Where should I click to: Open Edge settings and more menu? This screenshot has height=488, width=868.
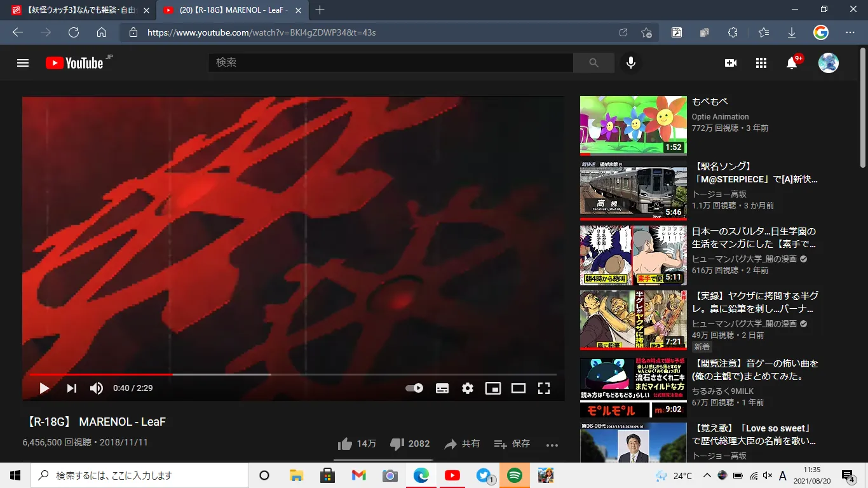851,32
